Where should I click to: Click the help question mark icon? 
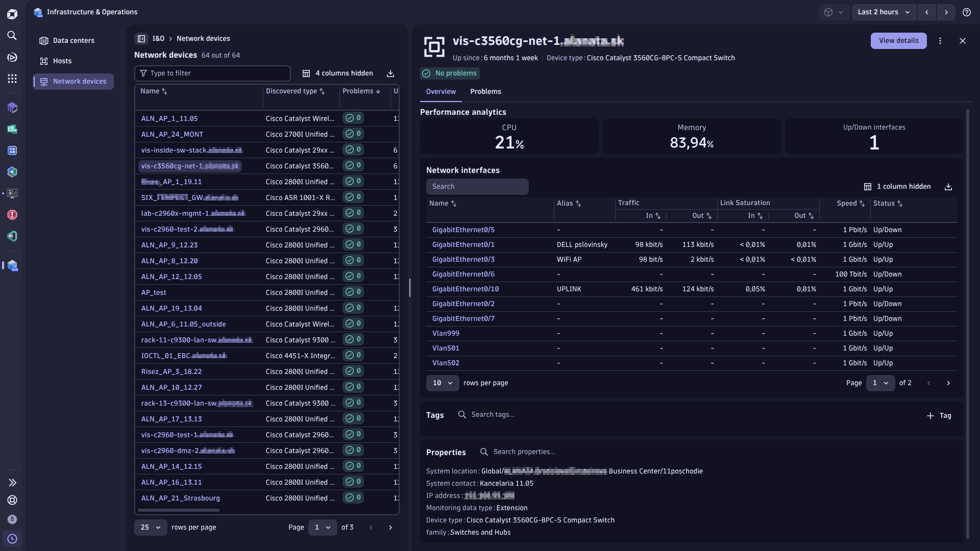click(967, 12)
